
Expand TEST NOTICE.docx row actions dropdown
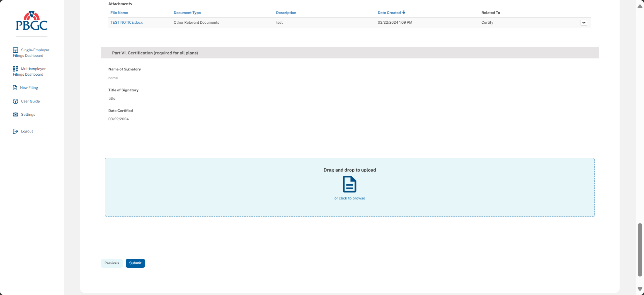pos(584,23)
